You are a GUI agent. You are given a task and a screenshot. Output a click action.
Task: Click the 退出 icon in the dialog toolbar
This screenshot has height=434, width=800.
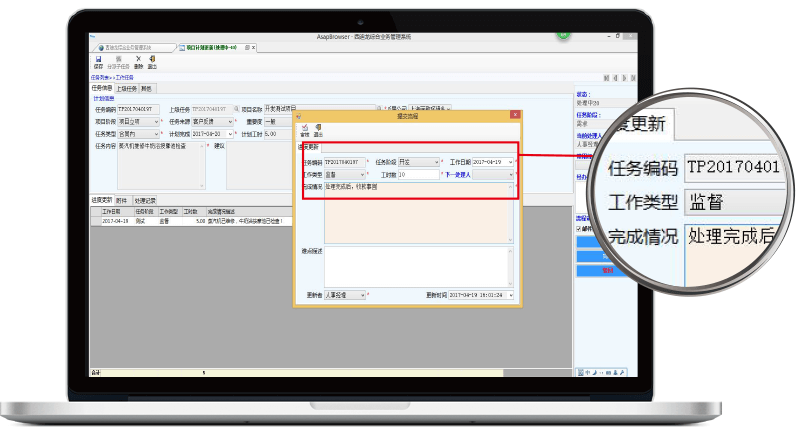(x=318, y=129)
